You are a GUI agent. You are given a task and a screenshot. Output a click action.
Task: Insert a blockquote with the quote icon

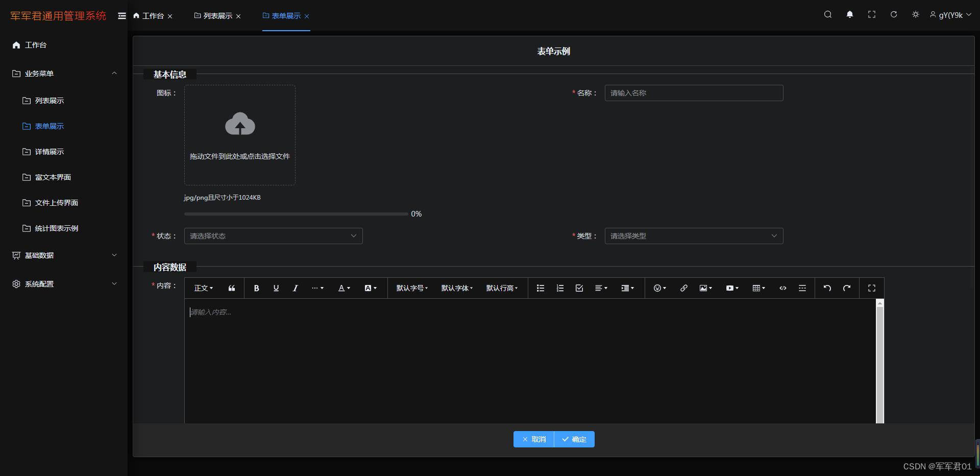pos(232,288)
